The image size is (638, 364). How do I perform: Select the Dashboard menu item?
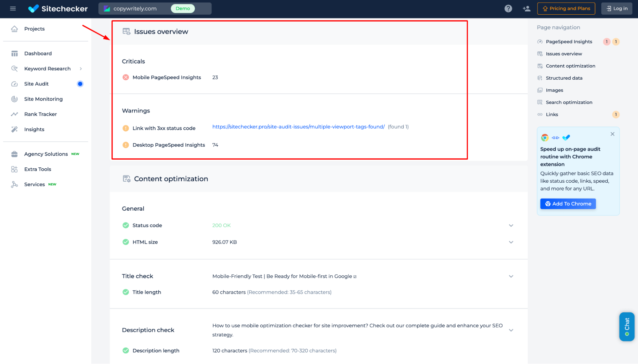pyautogui.click(x=38, y=53)
